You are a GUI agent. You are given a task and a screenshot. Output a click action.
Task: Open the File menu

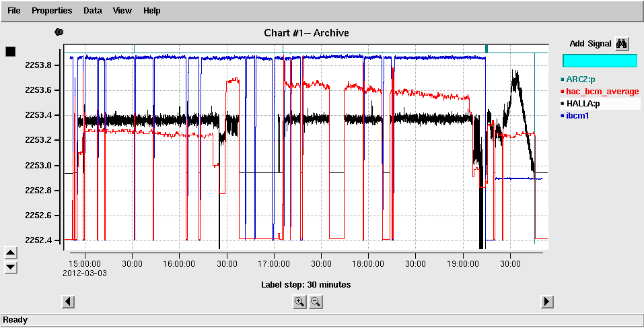pos(14,11)
